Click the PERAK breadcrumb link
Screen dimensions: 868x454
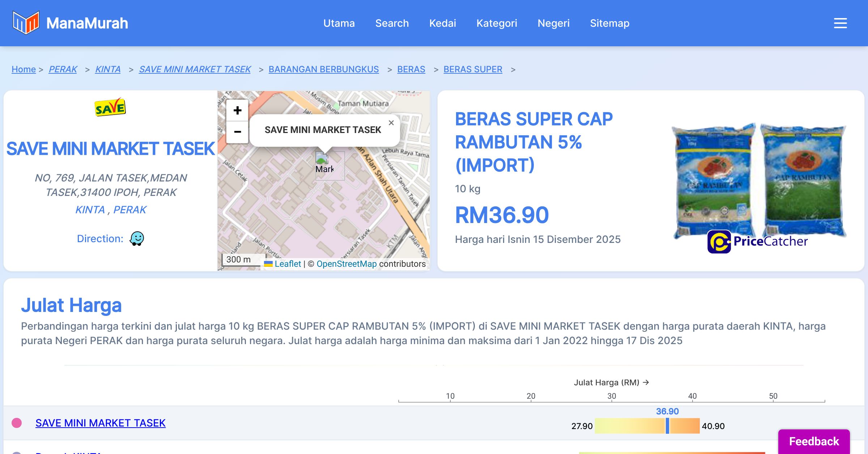click(63, 69)
